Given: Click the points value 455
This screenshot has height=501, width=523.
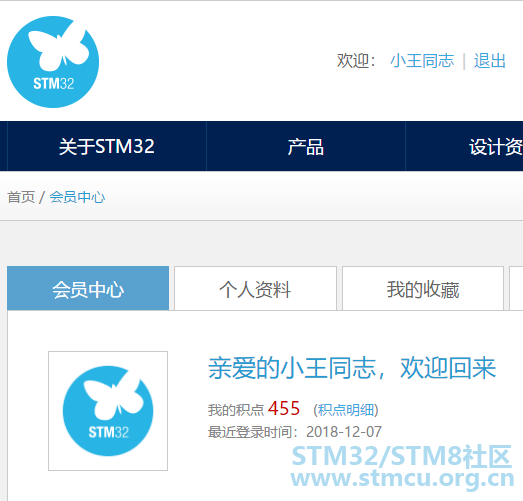Looking at the screenshot, I should point(284,408).
